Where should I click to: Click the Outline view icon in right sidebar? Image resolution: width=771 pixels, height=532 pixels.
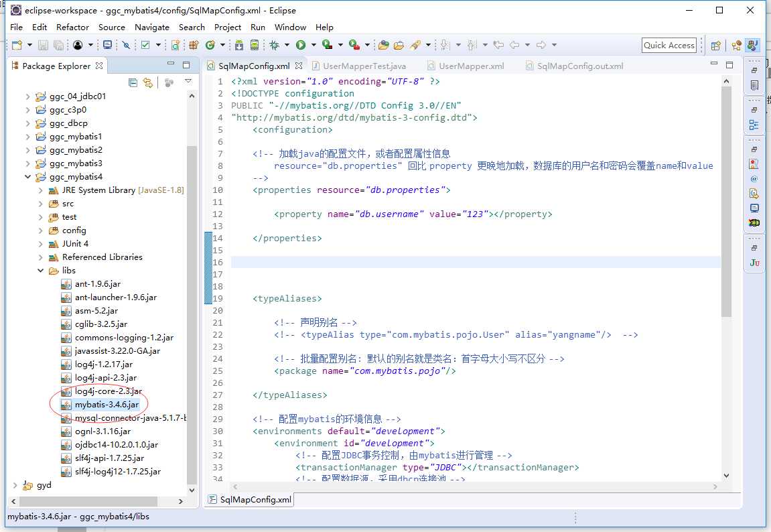click(754, 125)
